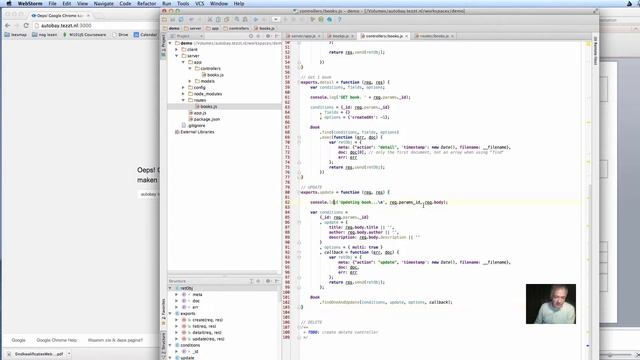The width and height of the screenshot is (640, 360).
Task: Open the WebStorm application menu
Action: (x=30, y=3)
